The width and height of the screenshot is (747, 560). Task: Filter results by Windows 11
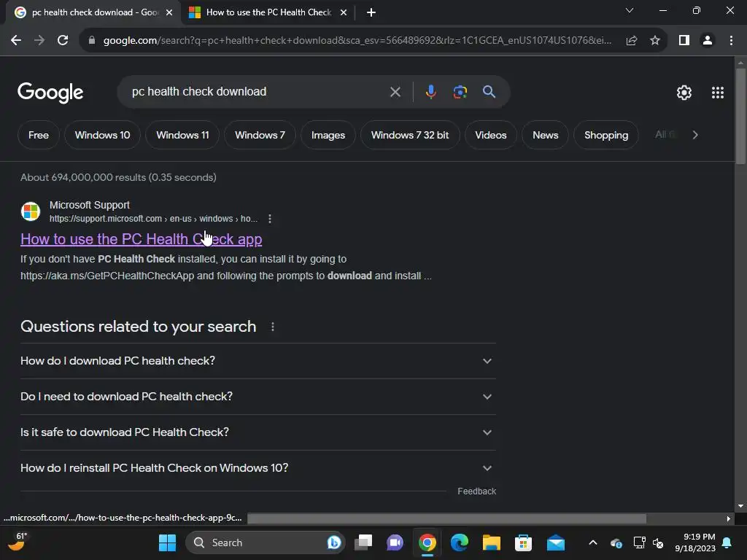182,135
